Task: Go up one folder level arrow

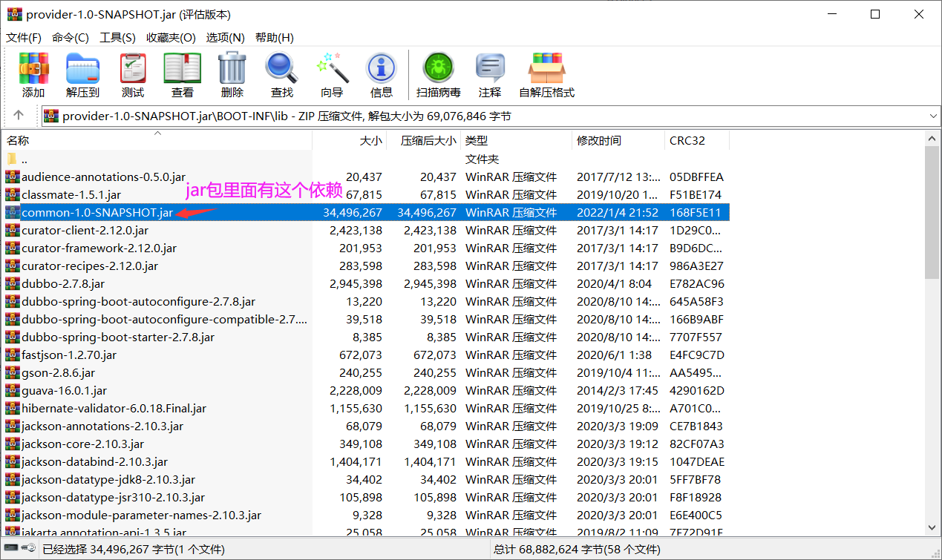Action: [x=19, y=116]
